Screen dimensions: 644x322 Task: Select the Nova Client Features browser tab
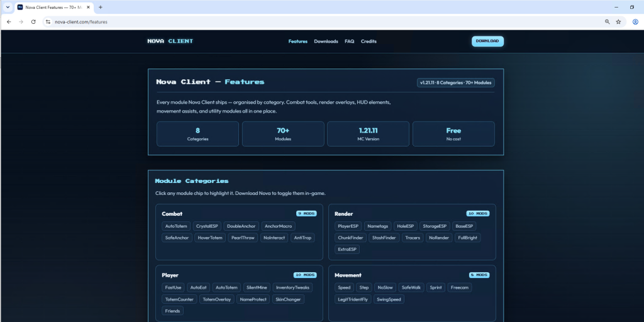point(54,8)
